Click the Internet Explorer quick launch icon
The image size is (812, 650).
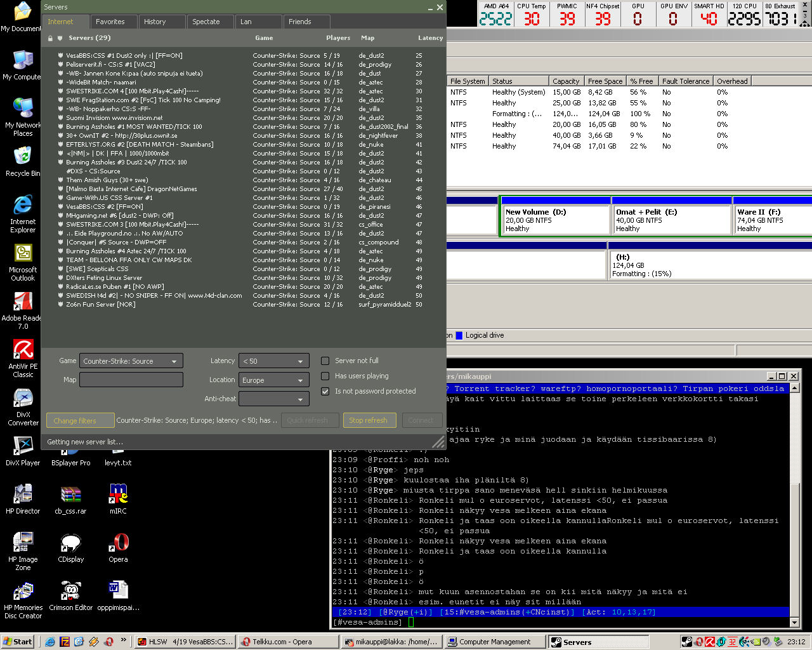click(50, 642)
